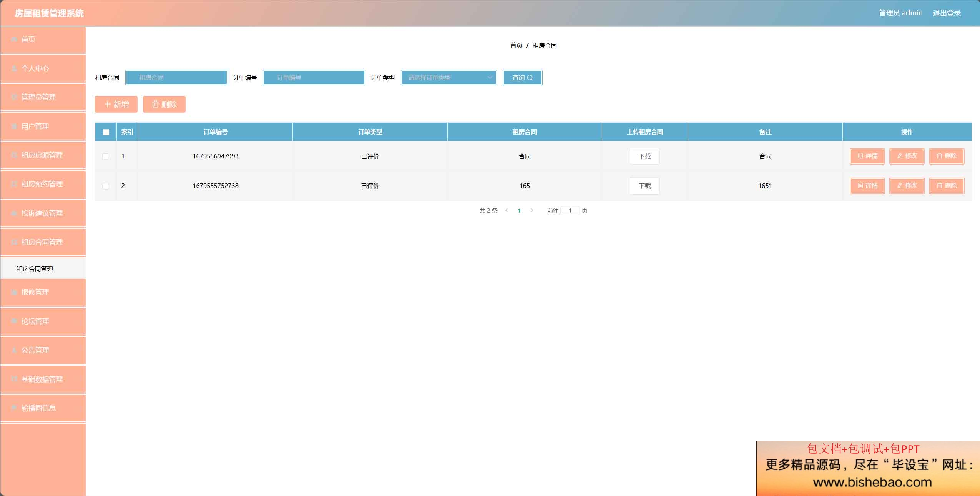
Task: Click 修改 for order 1679556947993
Action: (x=907, y=156)
